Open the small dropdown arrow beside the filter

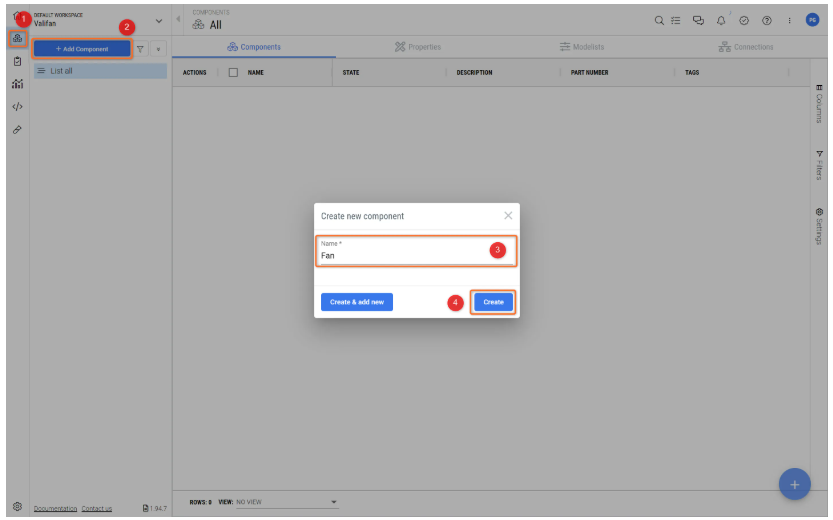(158, 49)
